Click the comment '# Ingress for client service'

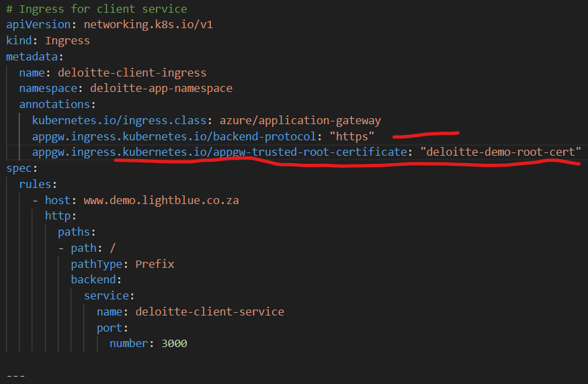tap(97, 9)
